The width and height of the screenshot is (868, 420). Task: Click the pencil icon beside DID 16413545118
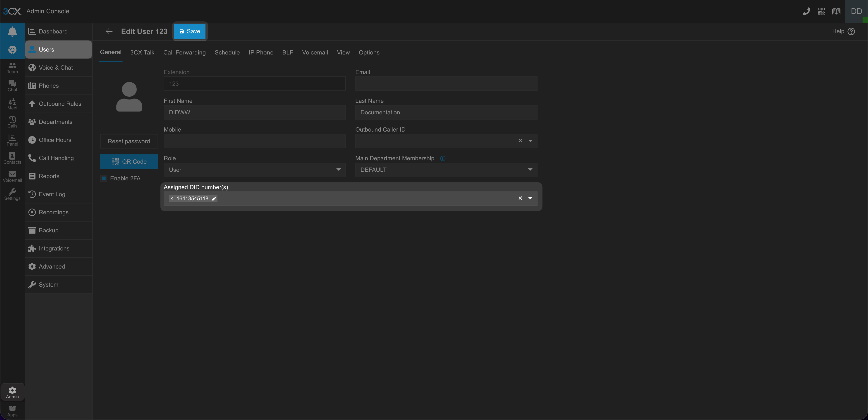(x=214, y=198)
